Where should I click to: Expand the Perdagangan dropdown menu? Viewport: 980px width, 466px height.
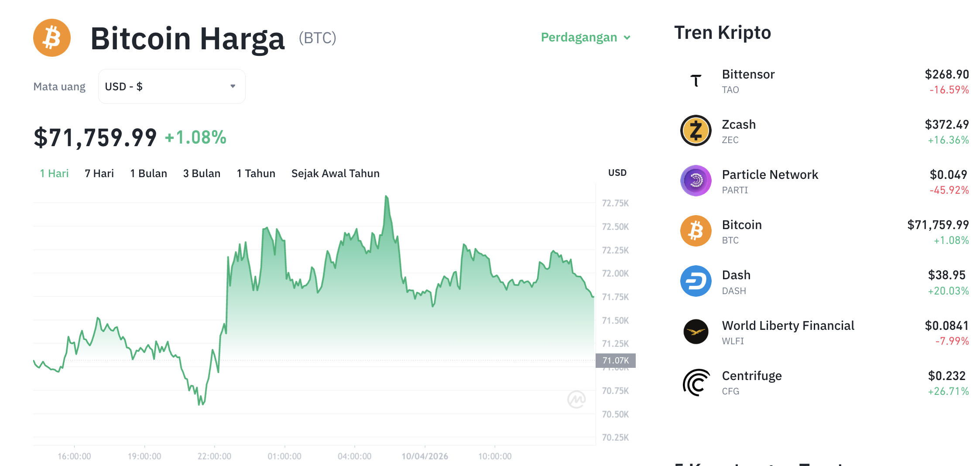[585, 38]
